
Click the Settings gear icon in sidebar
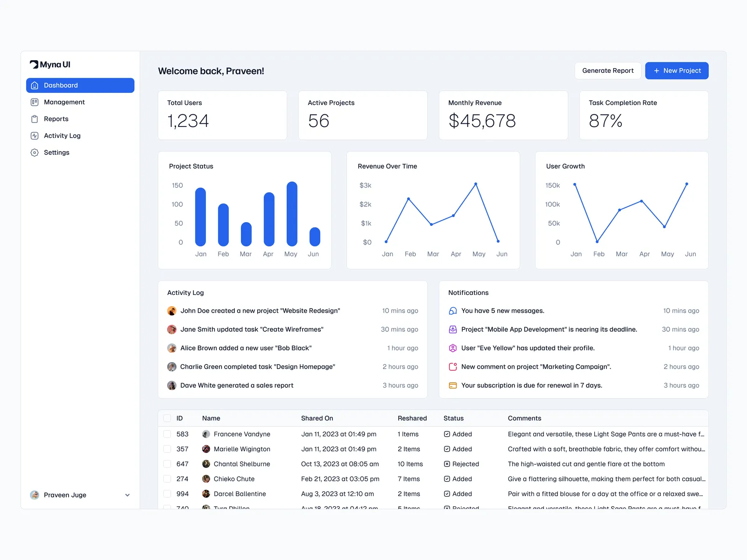(x=35, y=153)
